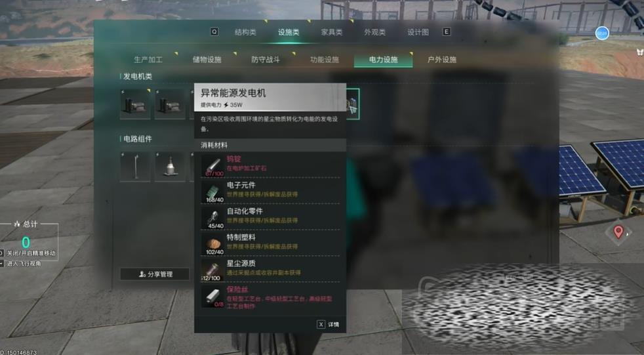Click the 钨锭 material icon
The width and height of the screenshot is (644, 355).
214,165
